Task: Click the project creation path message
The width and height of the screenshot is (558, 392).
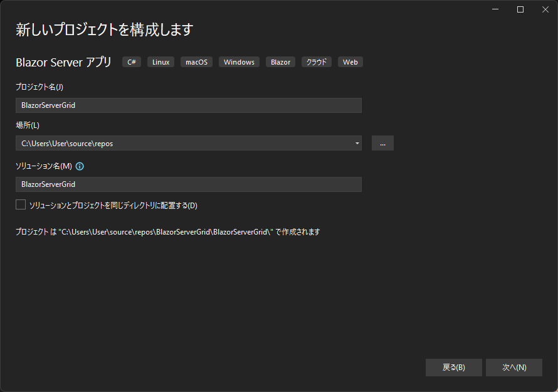Action: point(167,232)
